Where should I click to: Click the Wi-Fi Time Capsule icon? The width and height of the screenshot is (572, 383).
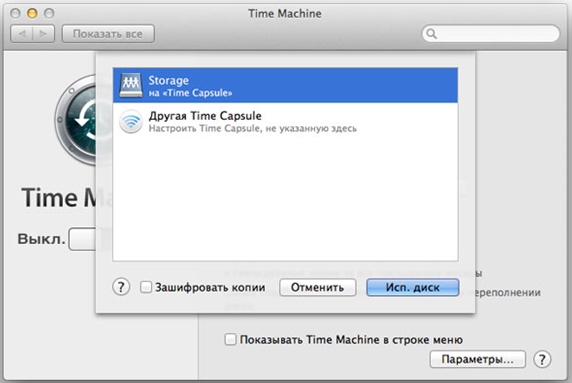[131, 121]
